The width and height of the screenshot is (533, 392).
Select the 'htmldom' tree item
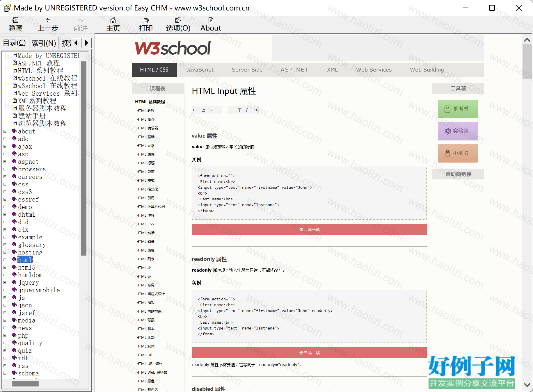[x=30, y=275]
